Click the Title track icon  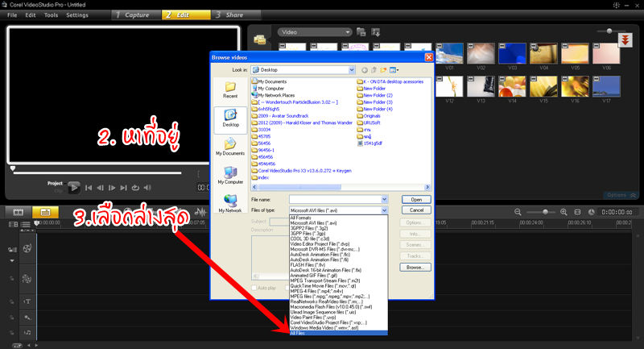pos(27,301)
